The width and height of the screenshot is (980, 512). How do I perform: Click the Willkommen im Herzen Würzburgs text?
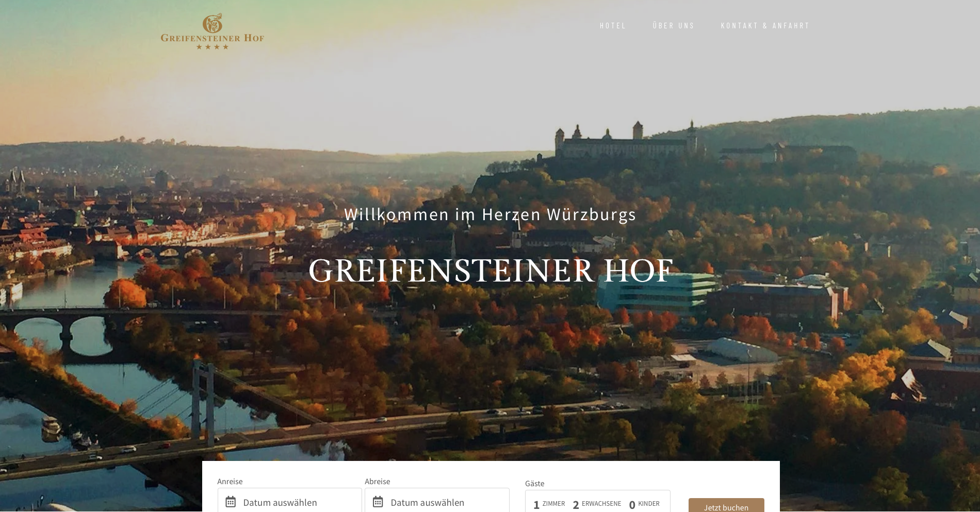pos(490,214)
